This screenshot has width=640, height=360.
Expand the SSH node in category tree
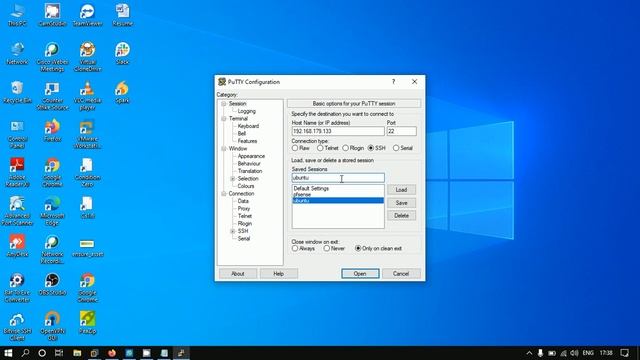pos(233,231)
